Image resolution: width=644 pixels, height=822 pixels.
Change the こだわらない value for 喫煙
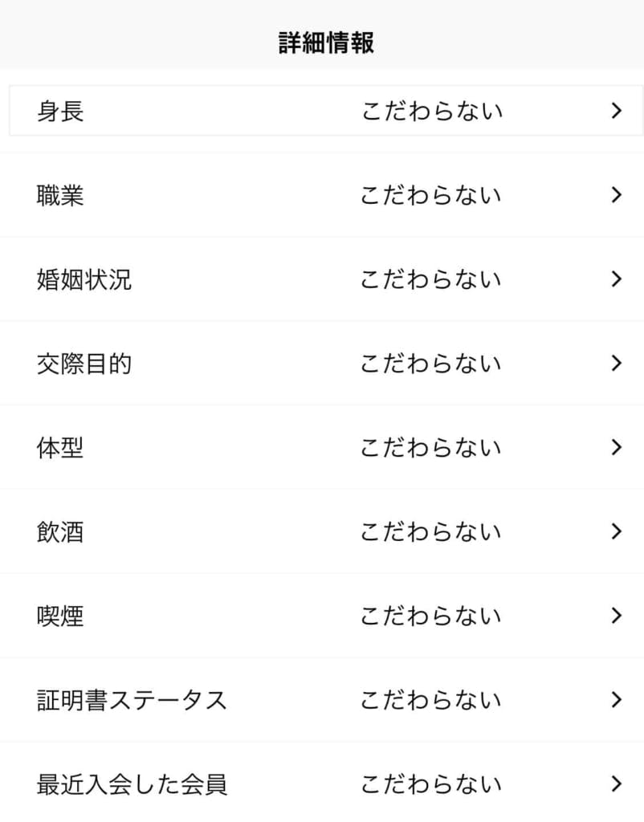[x=431, y=616]
